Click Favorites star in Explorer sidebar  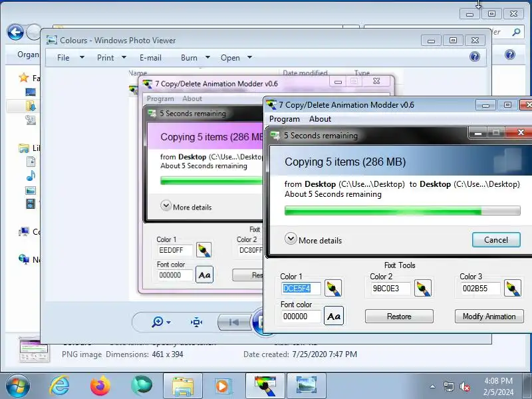coord(24,78)
